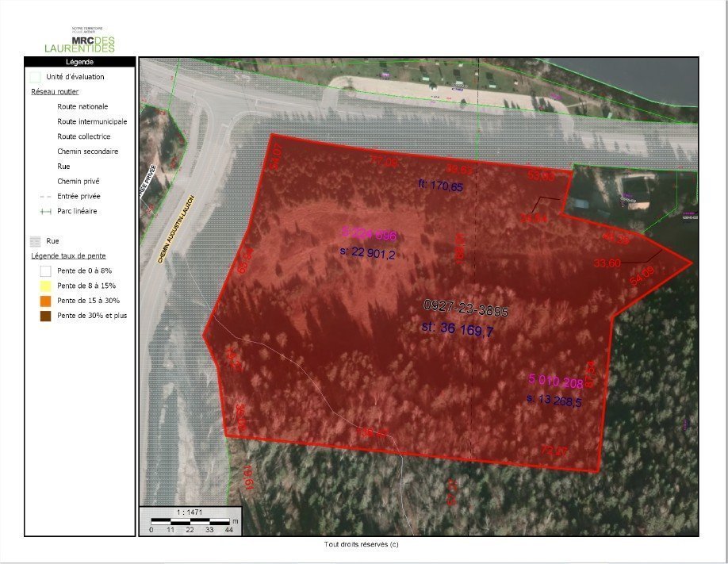Click the MRC des Laurentides logo
This screenshot has width=728, height=564.
point(80,40)
